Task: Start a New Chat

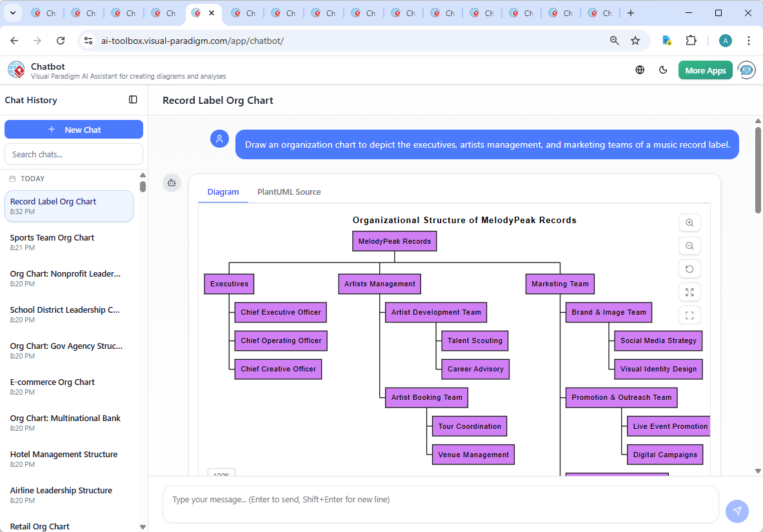Action: [x=74, y=129]
